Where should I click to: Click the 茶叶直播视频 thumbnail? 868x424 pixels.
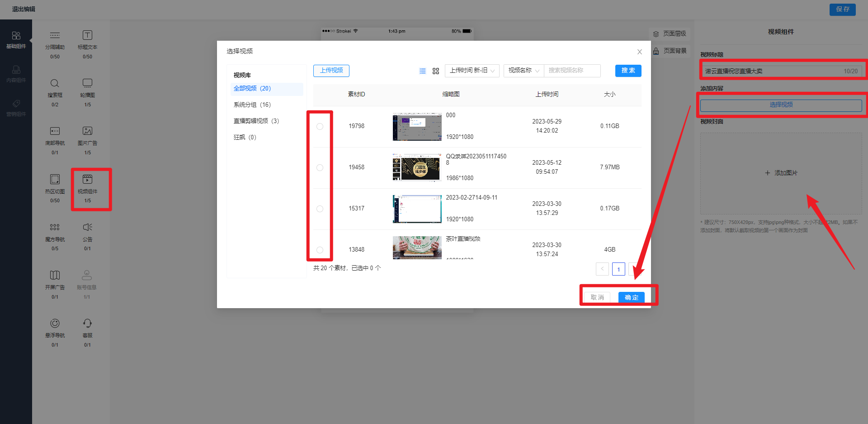417,248
